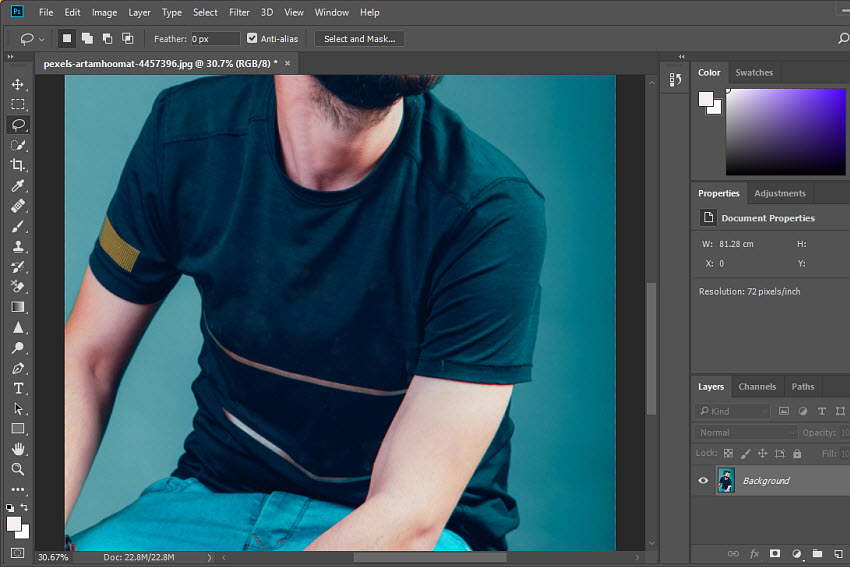Open the File menu
Image resolution: width=850 pixels, height=567 pixels.
coord(46,12)
